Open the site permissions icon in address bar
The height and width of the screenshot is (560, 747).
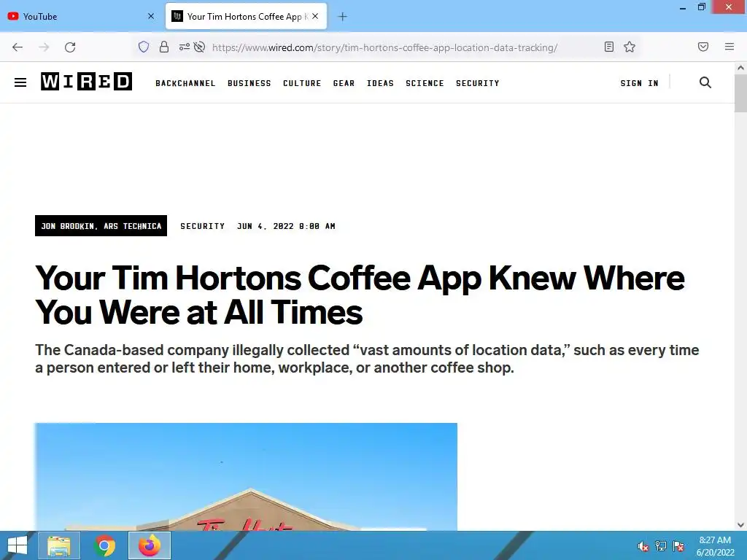(185, 47)
